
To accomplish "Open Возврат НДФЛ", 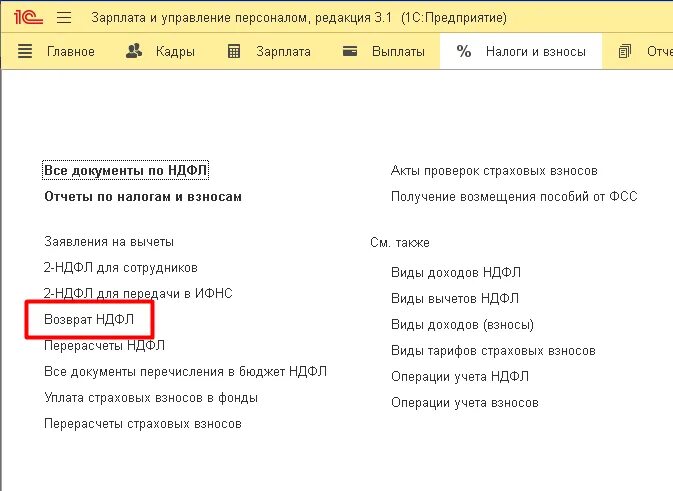I will (x=89, y=319).
